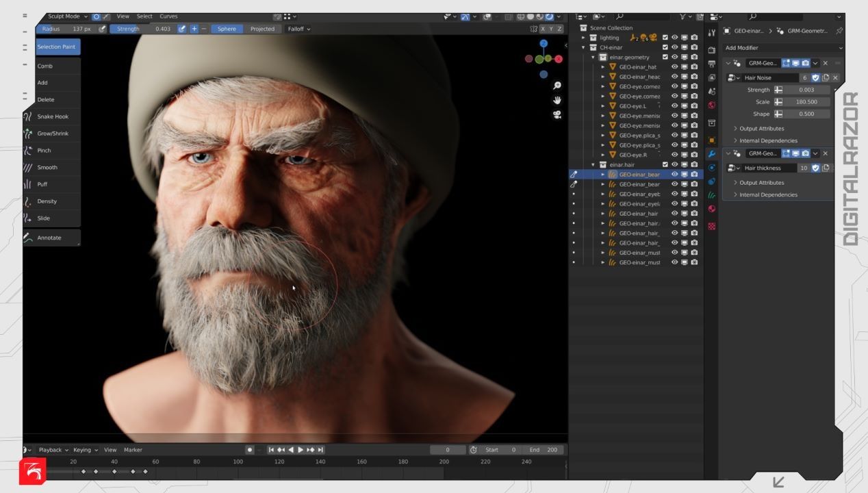The width and height of the screenshot is (868, 493).
Task: Click the Projected brush mode button
Action: pos(262,29)
